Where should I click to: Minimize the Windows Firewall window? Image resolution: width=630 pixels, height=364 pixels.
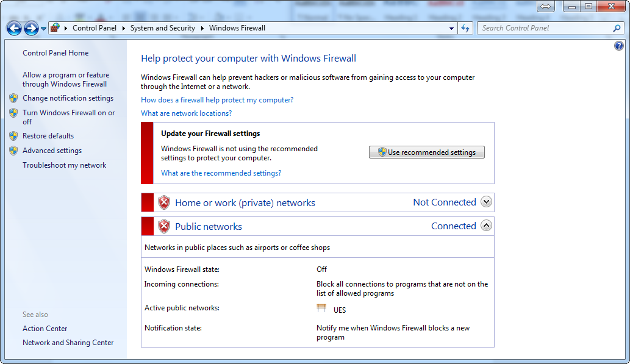coord(571,7)
